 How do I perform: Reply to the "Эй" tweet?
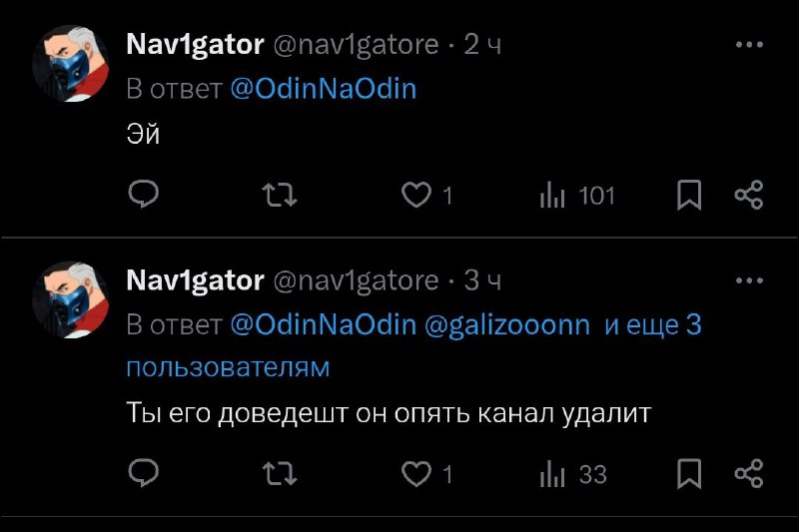tap(145, 196)
